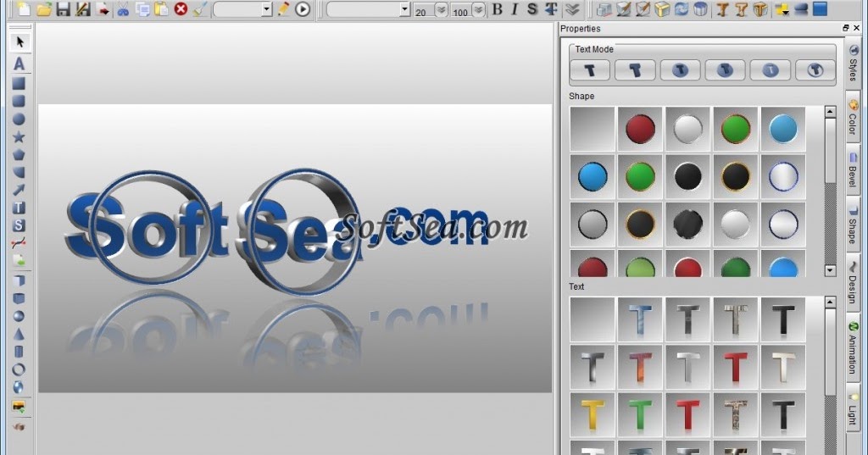Float the Properties panel with restore icon
The width and height of the screenshot is (868, 455).
(846, 28)
